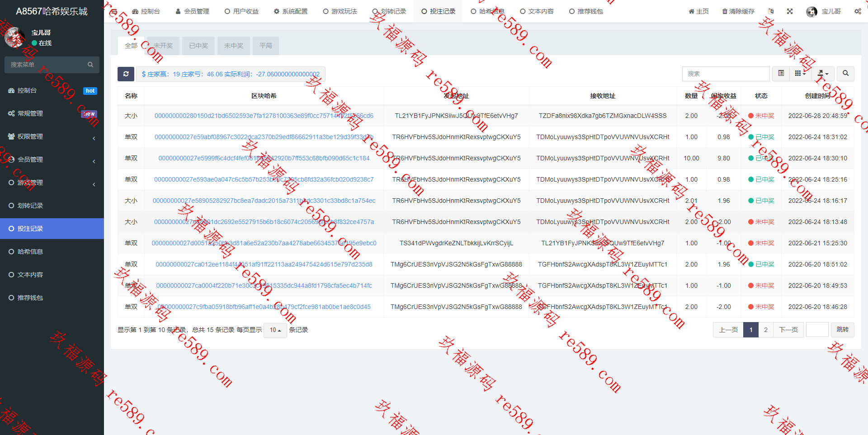
Task: Switch to 游戏玩法 top tab
Action: click(340, 11)
